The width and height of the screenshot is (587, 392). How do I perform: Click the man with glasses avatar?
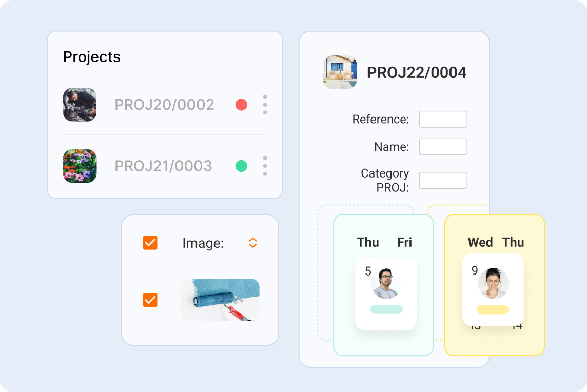coord(385,283)
